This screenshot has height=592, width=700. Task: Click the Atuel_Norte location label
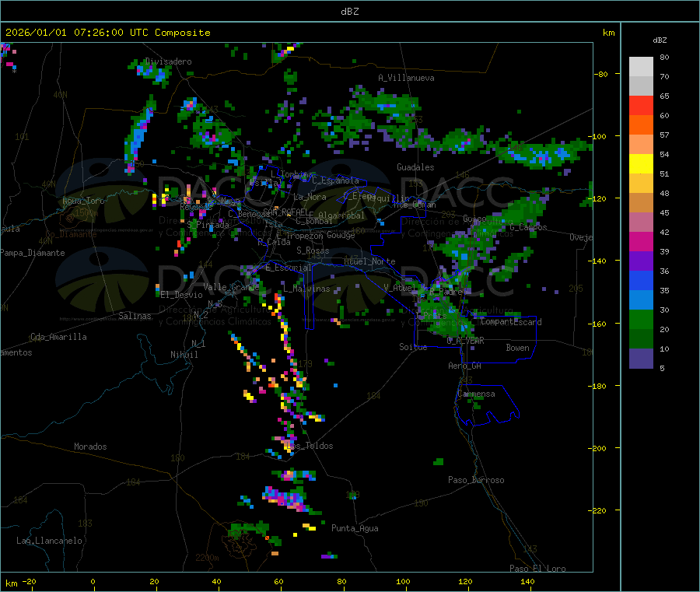(x=369, y=261)
